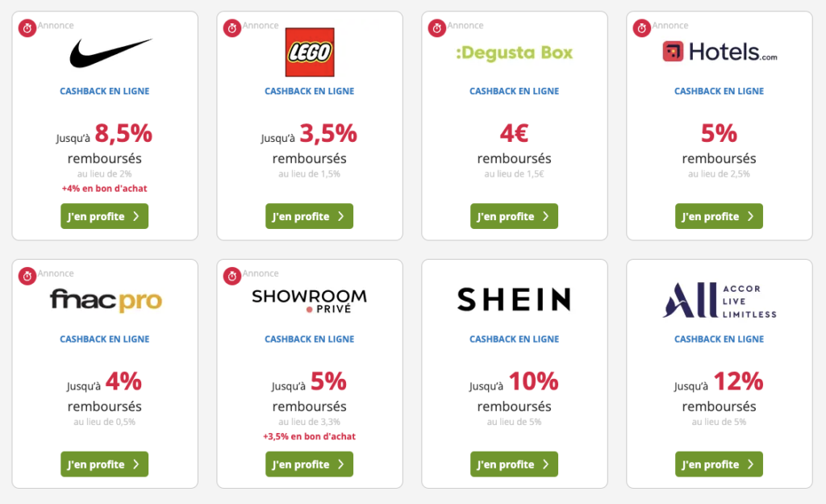826x504 pixels.
Task: Open the Degusta Box logo
Action: pos(514,53)
